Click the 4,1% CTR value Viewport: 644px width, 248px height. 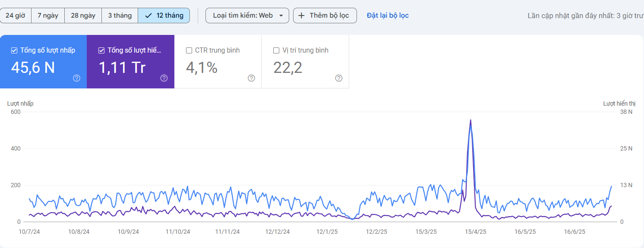pyautogui.click(x=202, y=68)
